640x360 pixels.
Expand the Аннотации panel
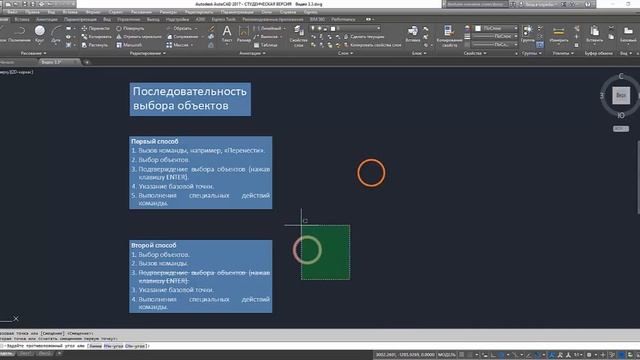click(x=252, y=53)
